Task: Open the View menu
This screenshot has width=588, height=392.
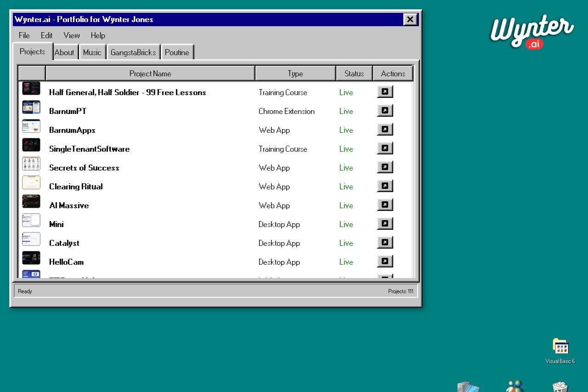Action: tap(72, 35)
